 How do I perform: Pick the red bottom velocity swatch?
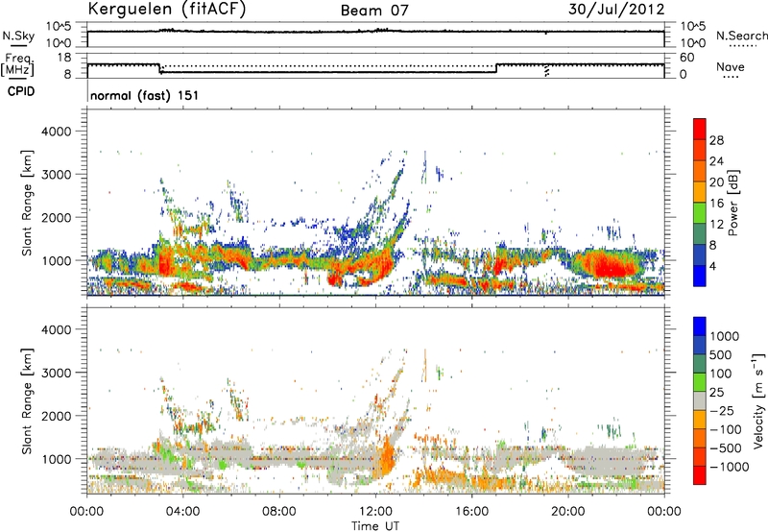(x=700, y=475)
